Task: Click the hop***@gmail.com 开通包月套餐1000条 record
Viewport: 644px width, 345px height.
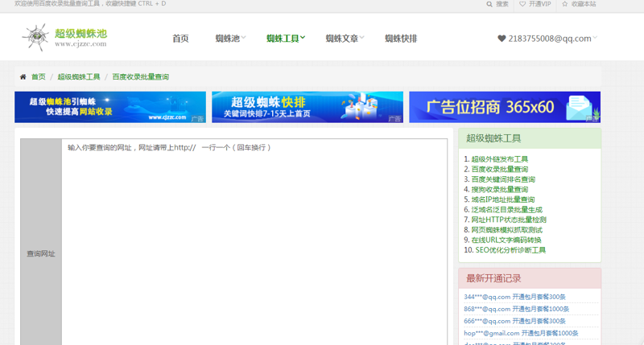Action: [521, 333]
